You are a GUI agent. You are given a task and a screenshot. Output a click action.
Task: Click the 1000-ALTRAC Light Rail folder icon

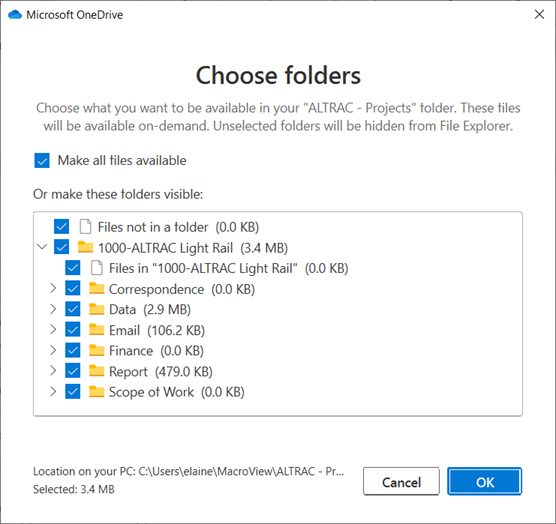pos(85,247)
